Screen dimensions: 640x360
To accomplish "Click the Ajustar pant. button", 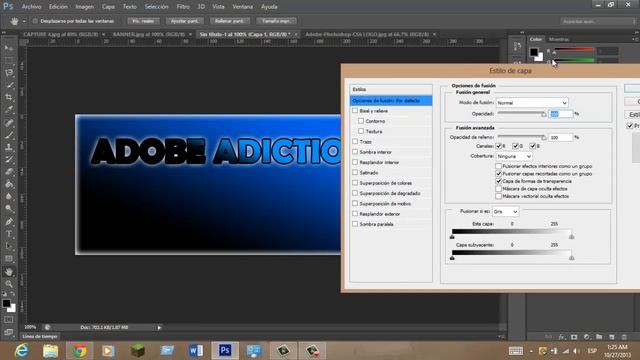I will point(185,21).
